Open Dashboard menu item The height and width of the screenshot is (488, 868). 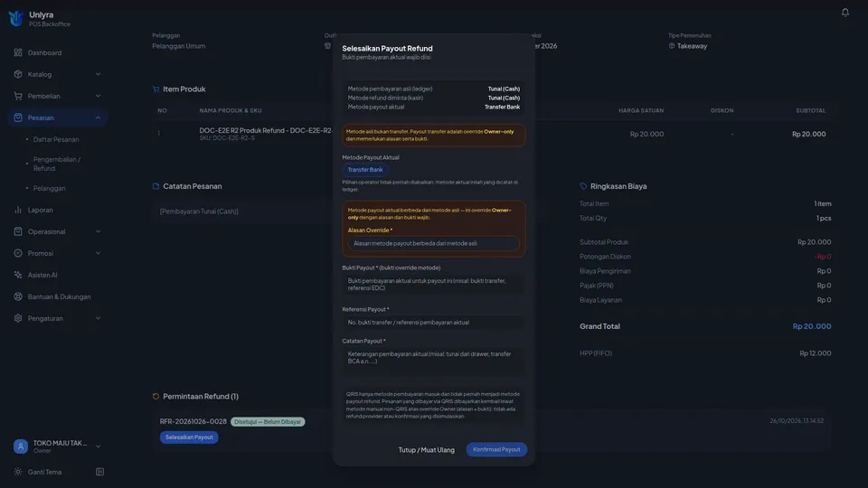[x=44, y=52]
